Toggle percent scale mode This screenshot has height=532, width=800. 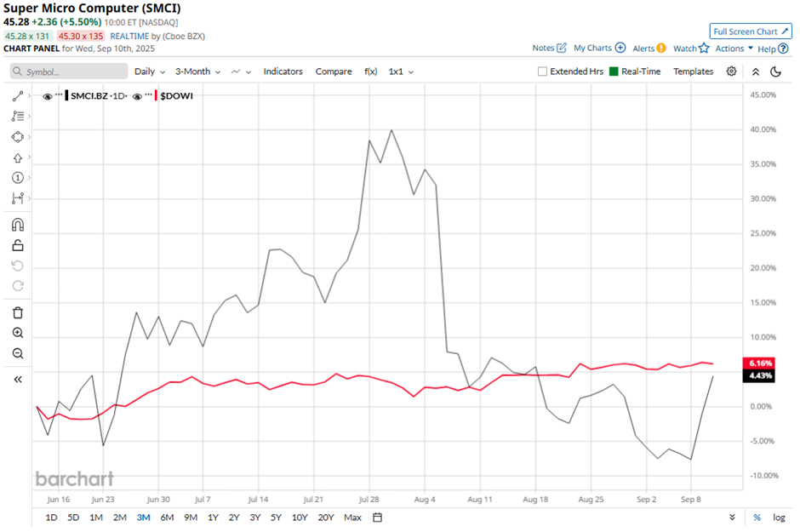click(x=757, y=518)
